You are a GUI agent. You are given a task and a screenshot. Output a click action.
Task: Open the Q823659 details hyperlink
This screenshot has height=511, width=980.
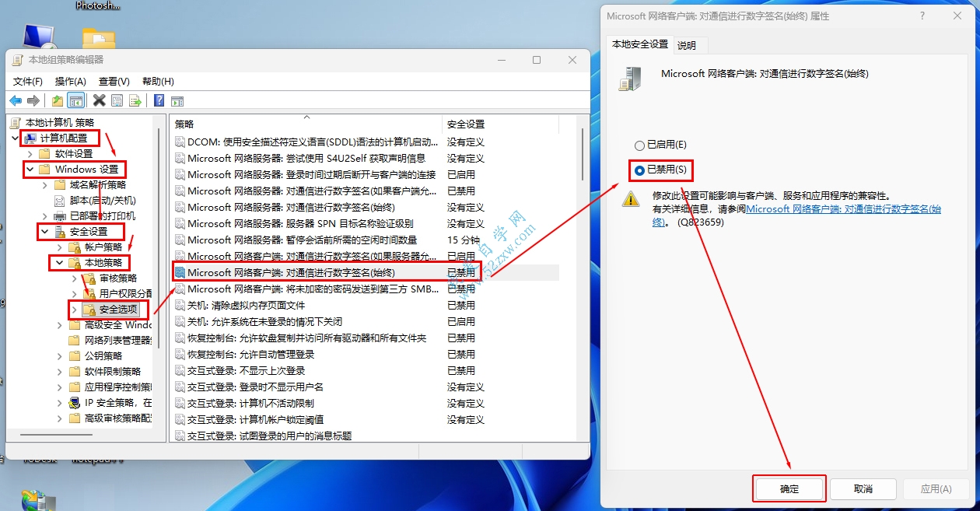[x=843, y=209]
